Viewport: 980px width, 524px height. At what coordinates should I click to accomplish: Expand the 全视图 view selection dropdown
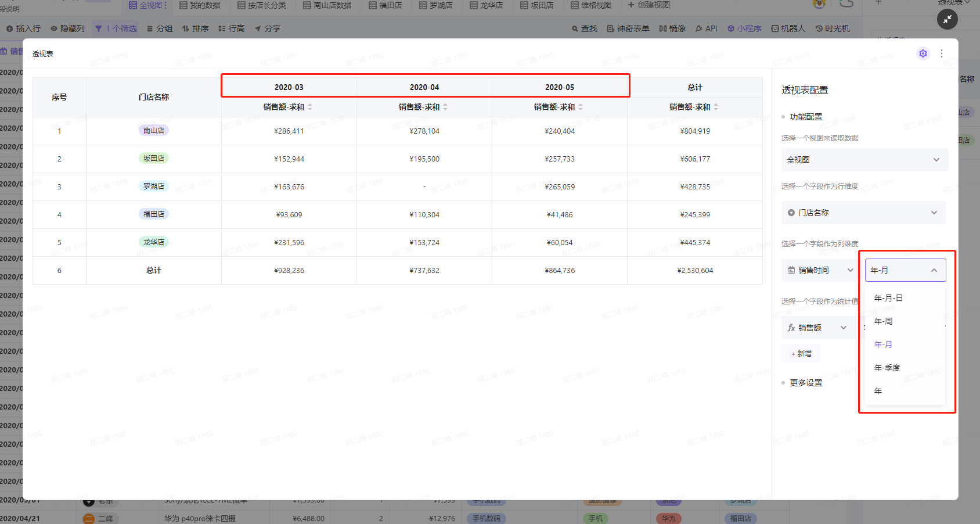coord(864,160)
